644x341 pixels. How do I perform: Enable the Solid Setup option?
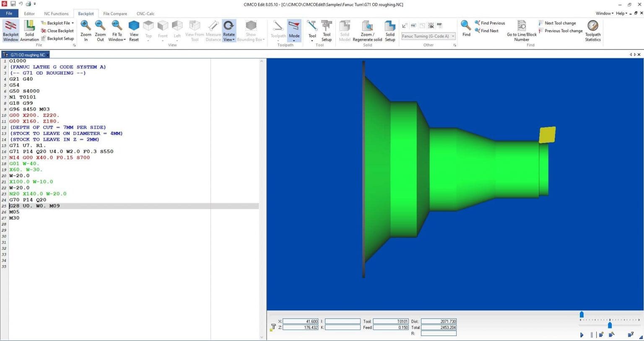tap(390, 30)
